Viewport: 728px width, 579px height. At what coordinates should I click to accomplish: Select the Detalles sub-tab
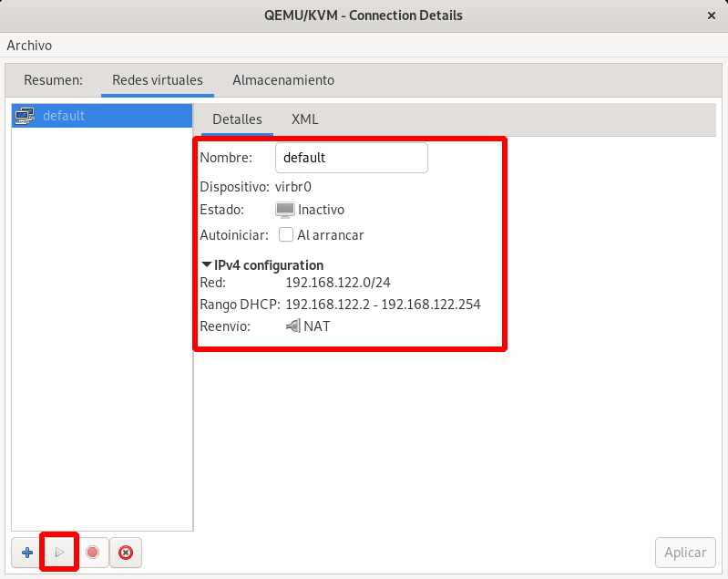[x=237, y=119]
